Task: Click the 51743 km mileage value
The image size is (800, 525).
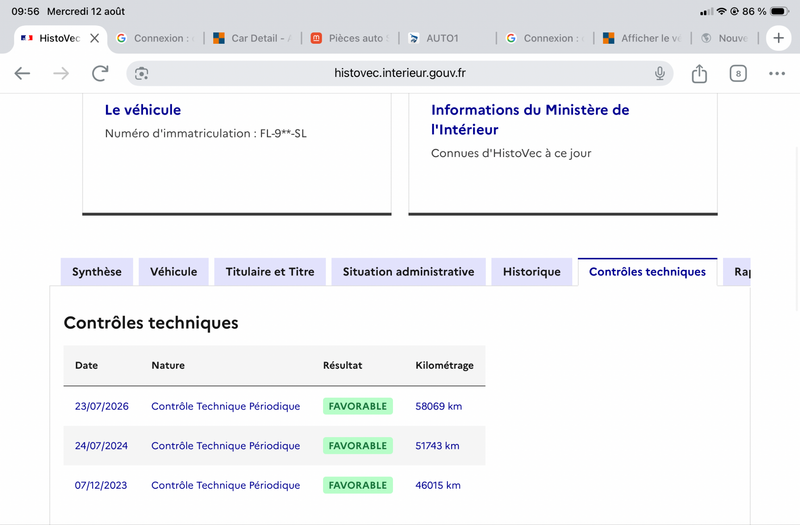Action: 437,446
